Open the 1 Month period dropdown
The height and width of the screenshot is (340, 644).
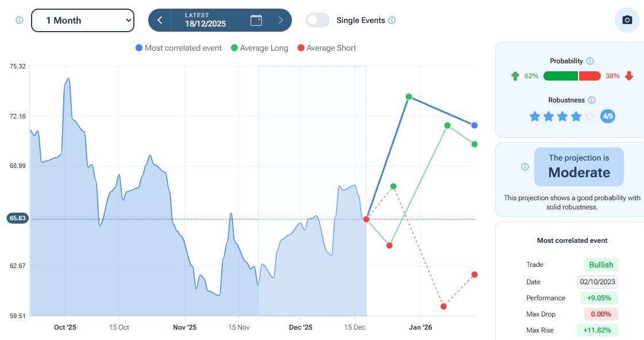pyautogui.click(x=82, y=20)
